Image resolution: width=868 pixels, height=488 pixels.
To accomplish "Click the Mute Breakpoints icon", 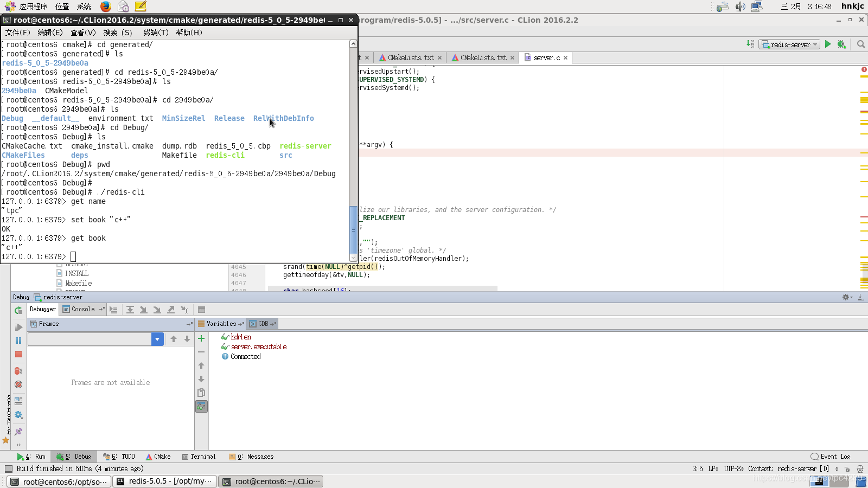I will [18, 384].
